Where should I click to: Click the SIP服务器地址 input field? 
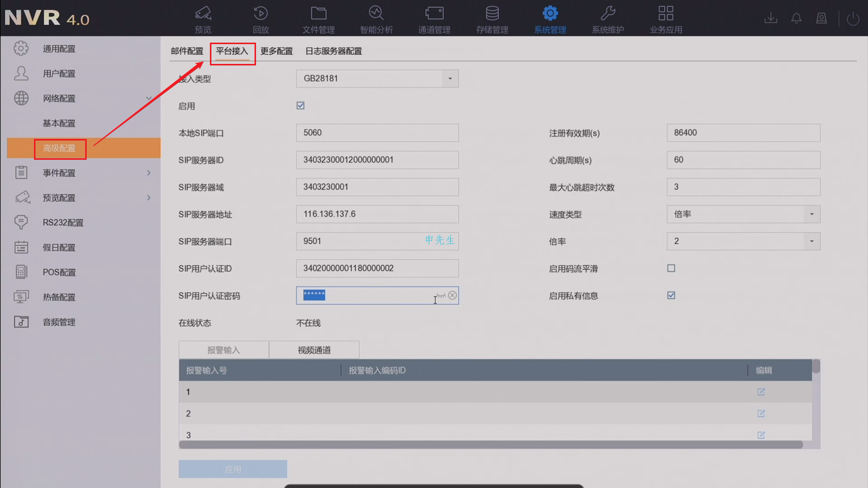point(377,214)
